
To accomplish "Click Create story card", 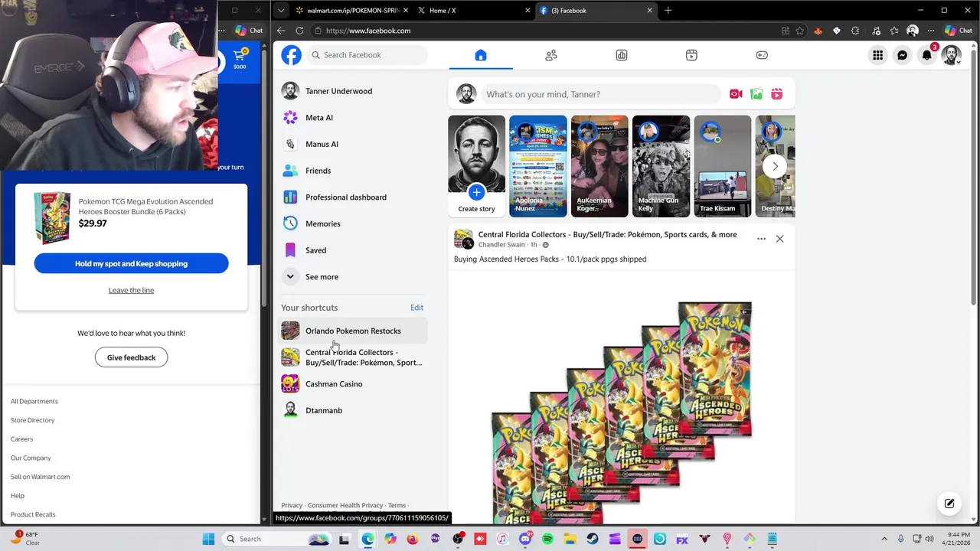I will pos(476,166).
